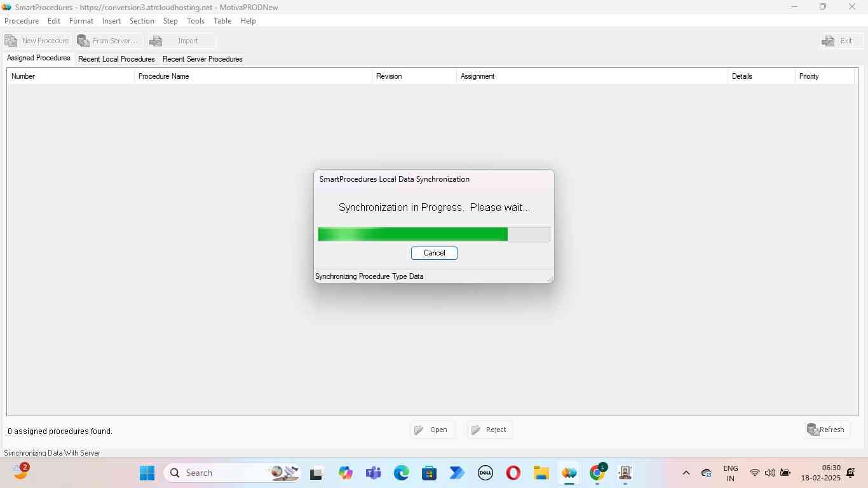The image size is (868, 488).
Task: Switch to Recent Local Procedures tab
Action: [116, 59]
